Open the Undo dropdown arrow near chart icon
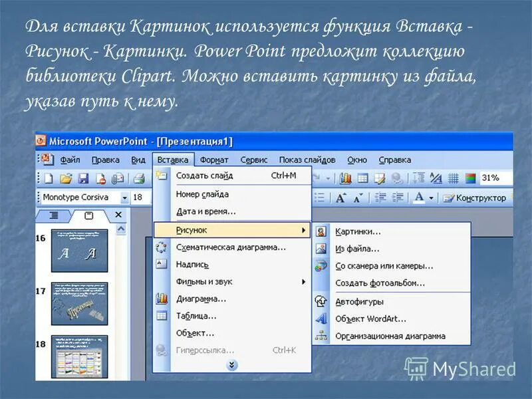The image size is (532, 399). pos(328,178)
